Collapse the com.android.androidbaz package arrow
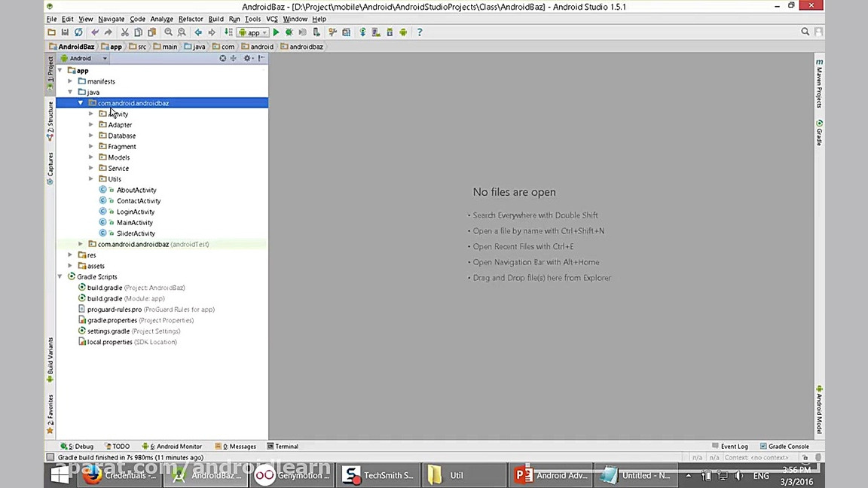 [x=81, y=103]
